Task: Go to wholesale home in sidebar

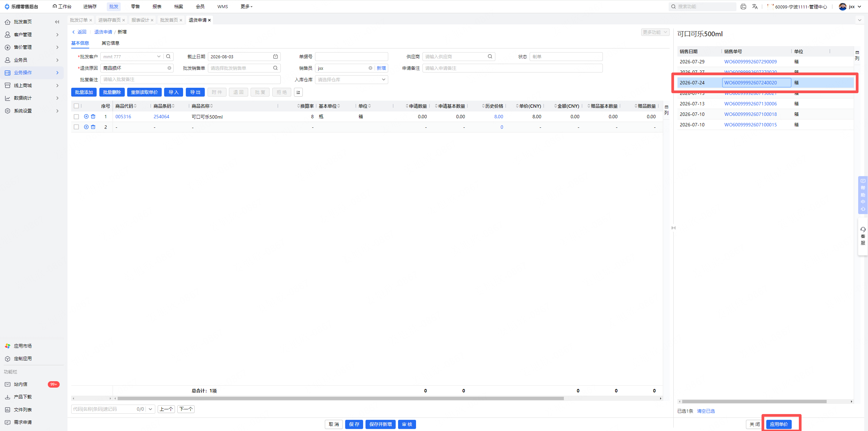Action: pyautogui.click(x=23, y=22)
